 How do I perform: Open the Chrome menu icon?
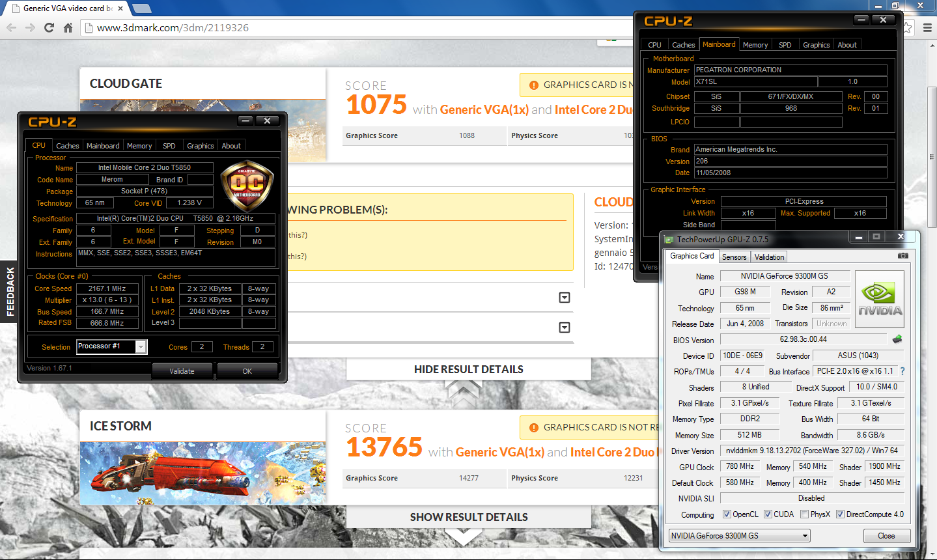[x=928, y=27]
